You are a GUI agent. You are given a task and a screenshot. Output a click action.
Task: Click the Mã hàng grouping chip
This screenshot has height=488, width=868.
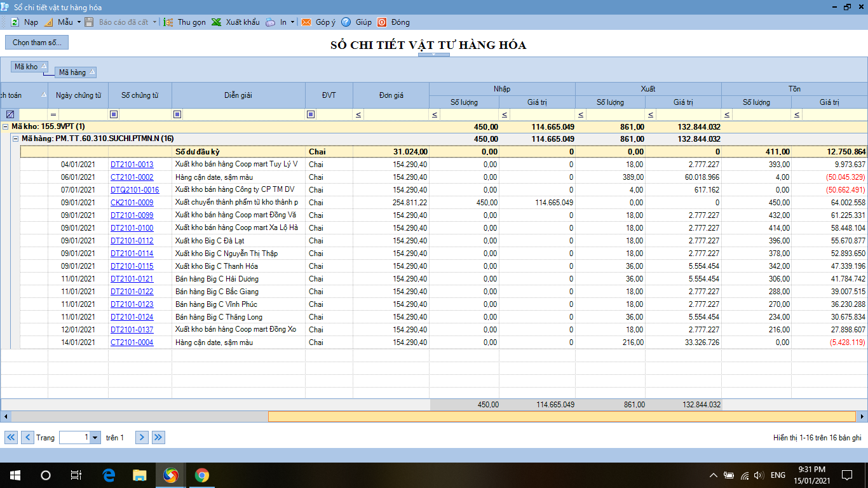(x=76, y=72)
